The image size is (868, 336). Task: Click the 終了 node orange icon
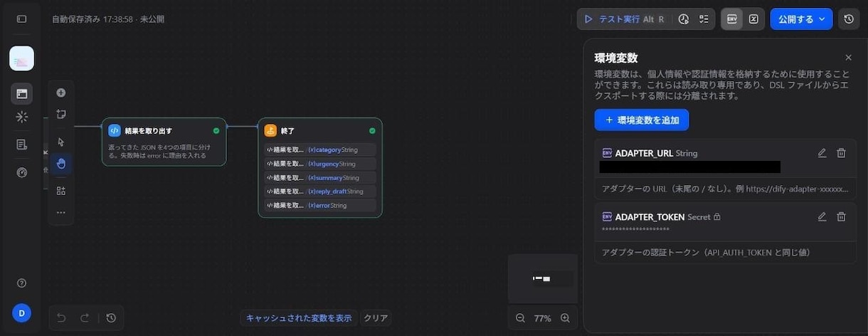[270, 131]
